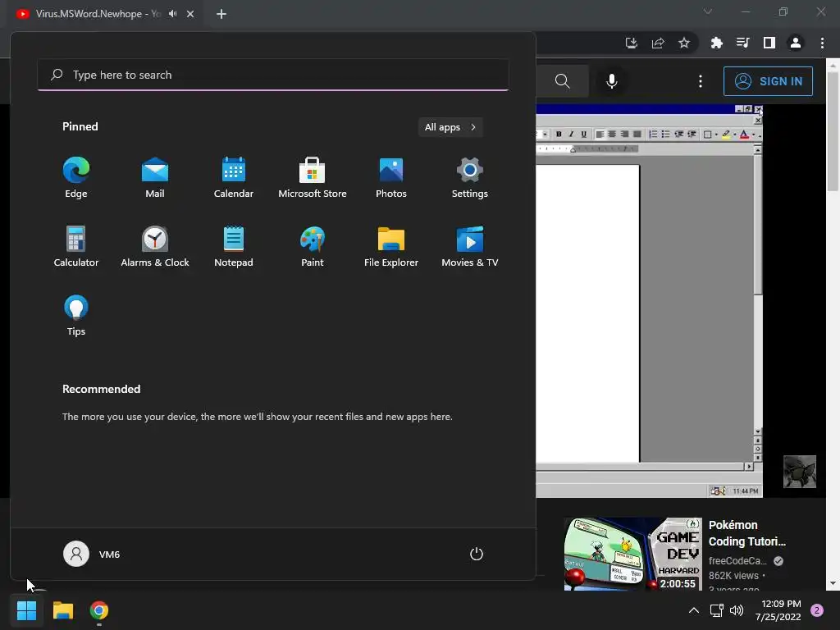840x630 pixels.
Task: Click the channel watermark in the video
Action: [799, 472]
